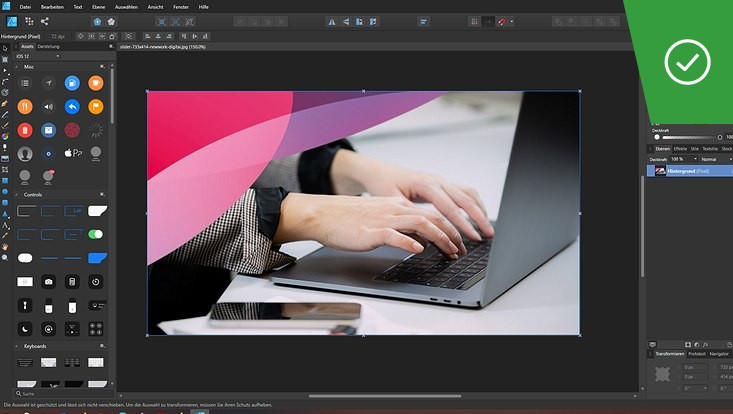Choose the camera asset in Controls
Image resolution: width=733 pixels, height=414 pixels.
click(x=48, y=282)
